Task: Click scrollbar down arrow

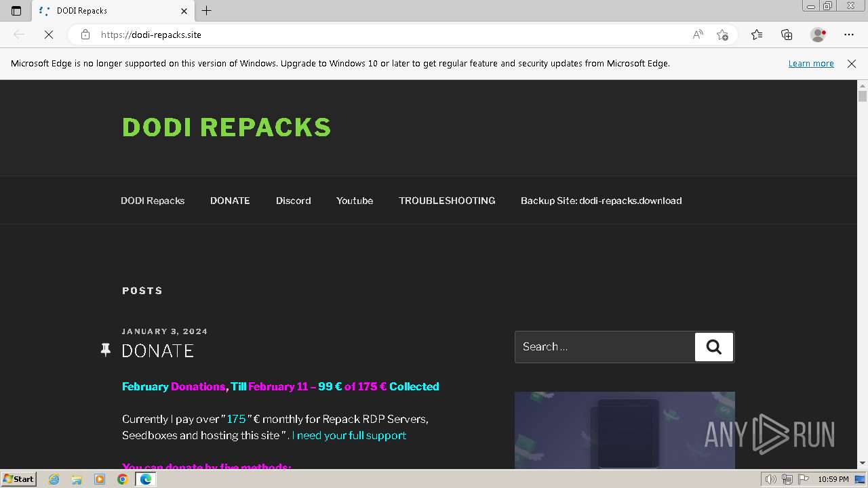Action: [x=863, y=464]
